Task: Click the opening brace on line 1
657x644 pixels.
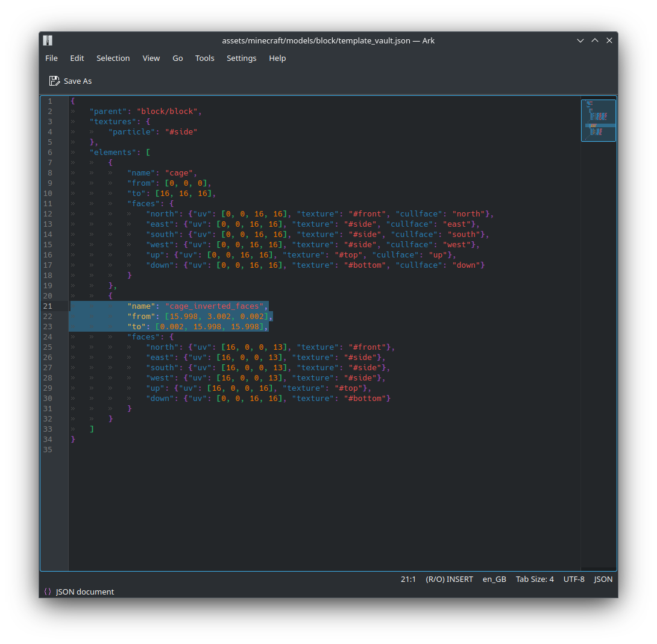Action: (x=73, y=101)
